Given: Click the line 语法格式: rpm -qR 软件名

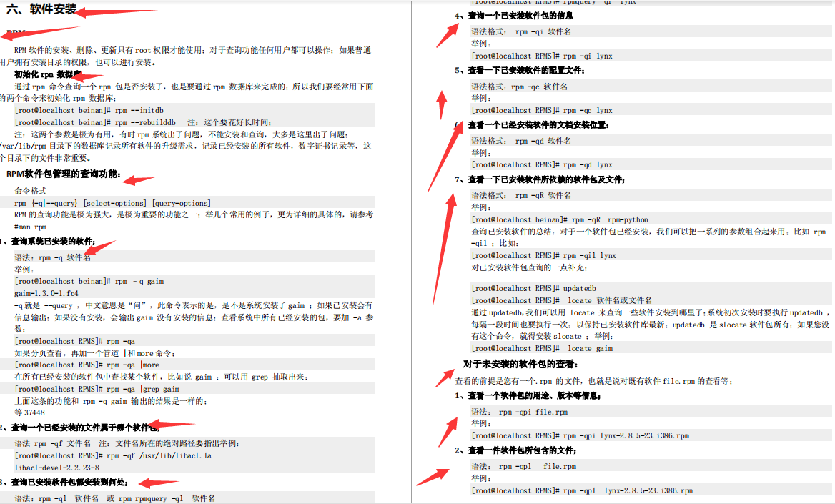Looking at the screenshot, I should tap(521, 195).
